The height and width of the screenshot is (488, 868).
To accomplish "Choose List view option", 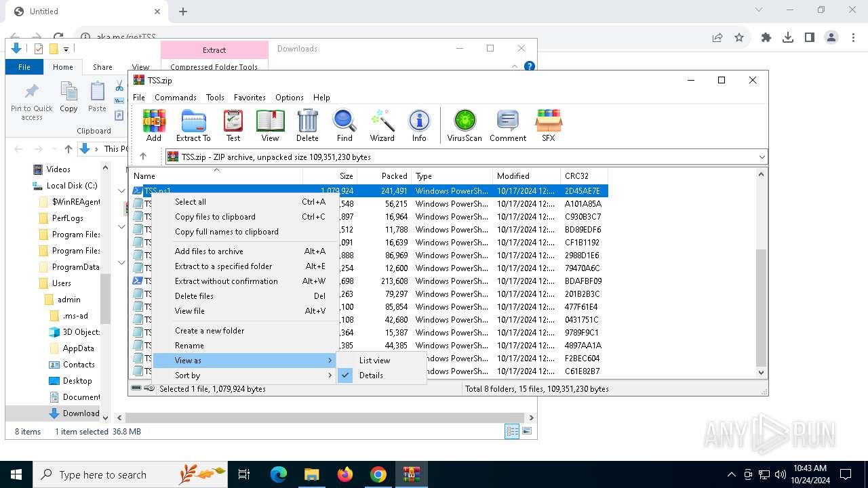I will pyautogui.click(x=381, y=360).
